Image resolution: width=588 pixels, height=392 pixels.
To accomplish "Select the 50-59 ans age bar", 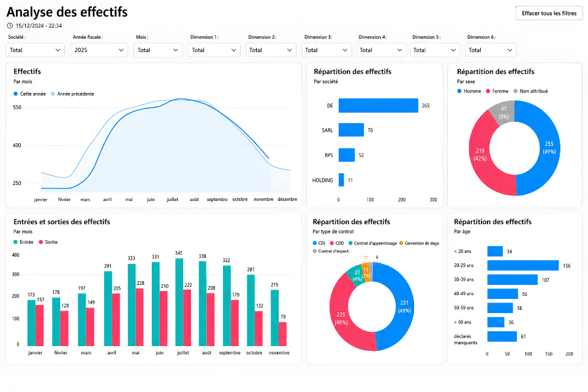I will (x=500, y=308).
